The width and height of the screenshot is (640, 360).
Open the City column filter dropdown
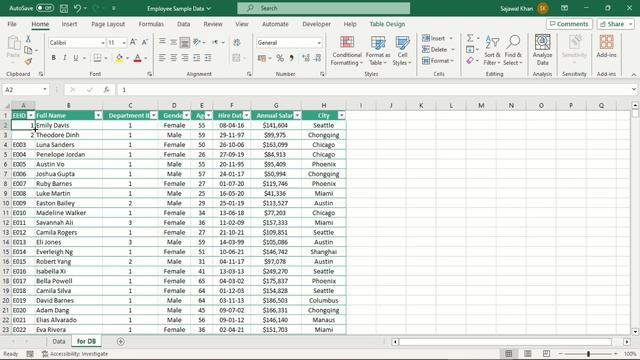click(341, 116)
